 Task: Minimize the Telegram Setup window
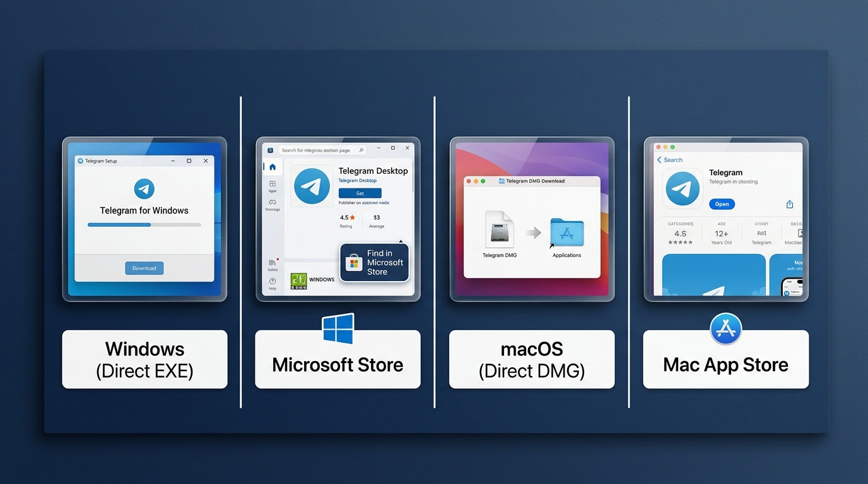(173, 161)
